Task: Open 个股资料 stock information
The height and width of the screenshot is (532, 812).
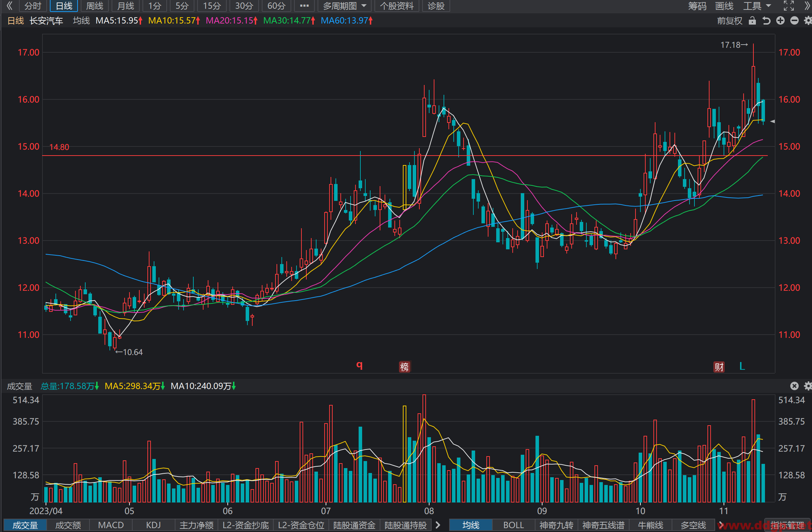Action: 397,6
